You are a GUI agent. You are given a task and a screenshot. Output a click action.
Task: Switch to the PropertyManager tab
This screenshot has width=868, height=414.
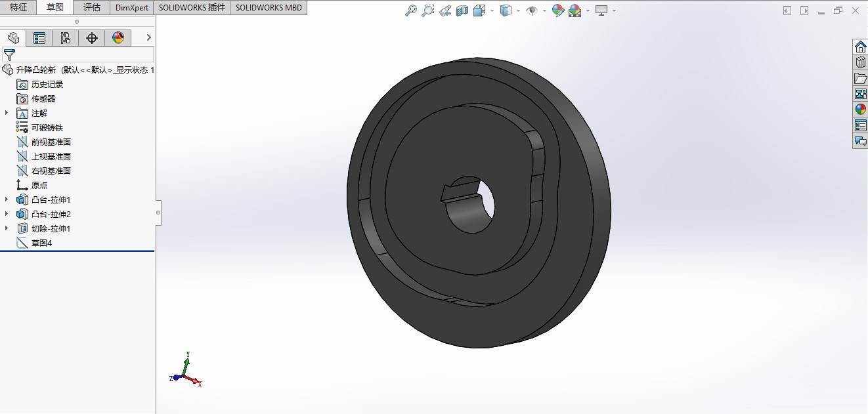tap(39, 38)
